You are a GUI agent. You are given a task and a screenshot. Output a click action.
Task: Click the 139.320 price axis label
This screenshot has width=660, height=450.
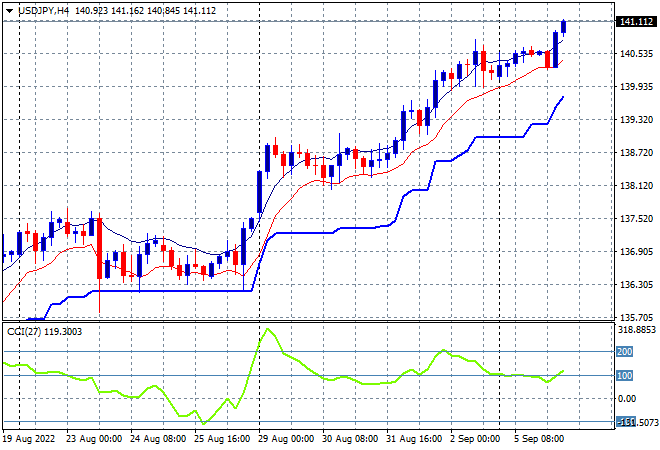tap(636, 120)
